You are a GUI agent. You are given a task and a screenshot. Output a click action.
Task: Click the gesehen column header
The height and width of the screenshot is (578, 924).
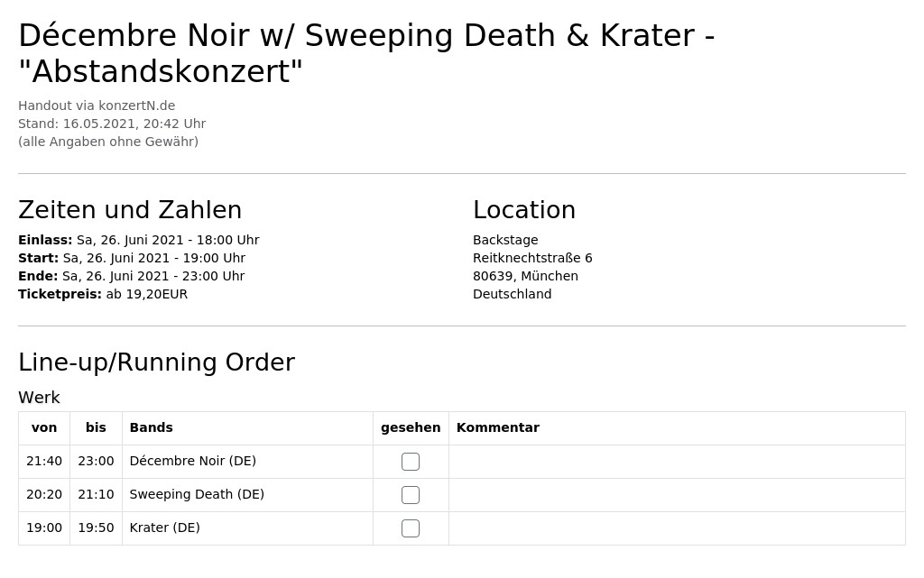click(x=411, y=428)
